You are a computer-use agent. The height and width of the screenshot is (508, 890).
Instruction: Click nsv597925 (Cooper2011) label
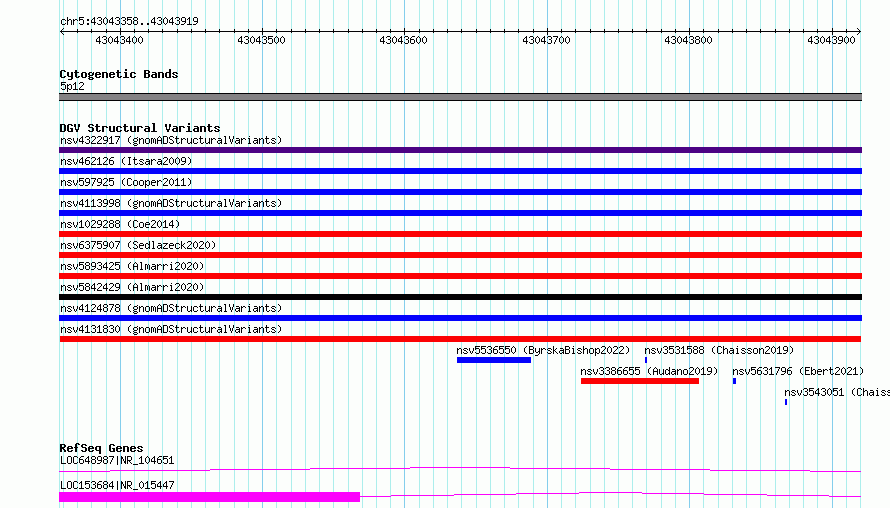126,182
